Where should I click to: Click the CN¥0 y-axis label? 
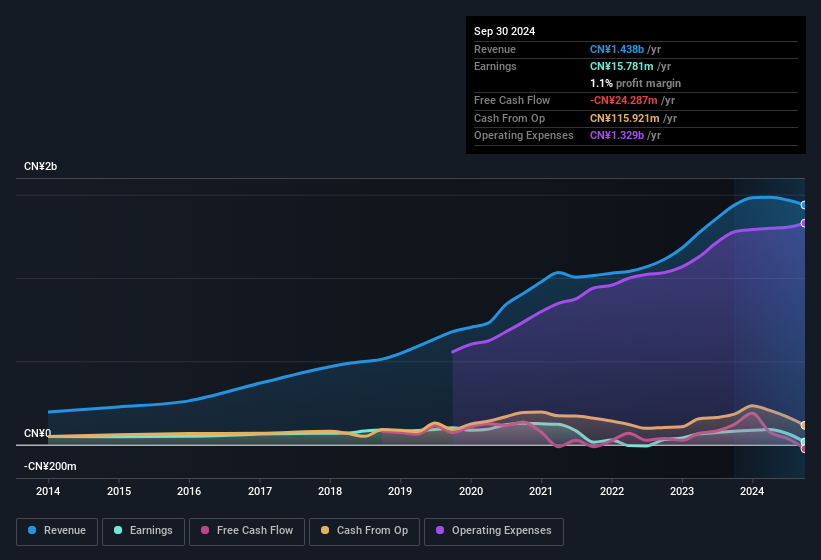point(37,433)
